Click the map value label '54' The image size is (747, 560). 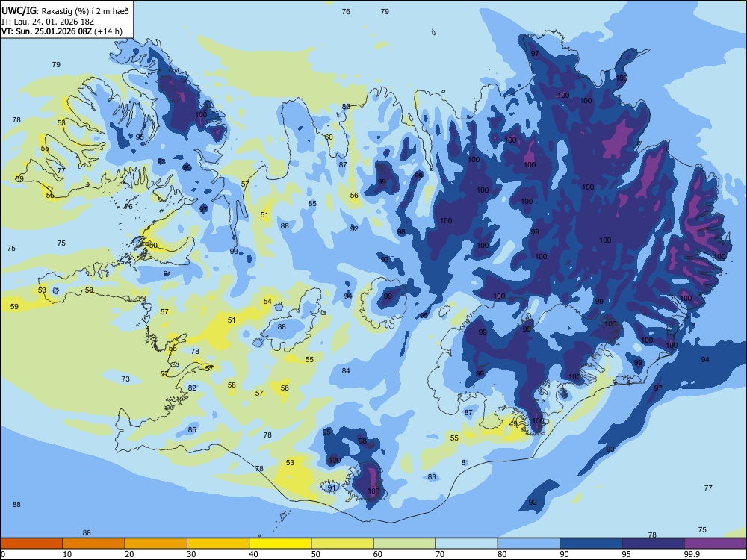pyautogui.click(x=267, y=301)
